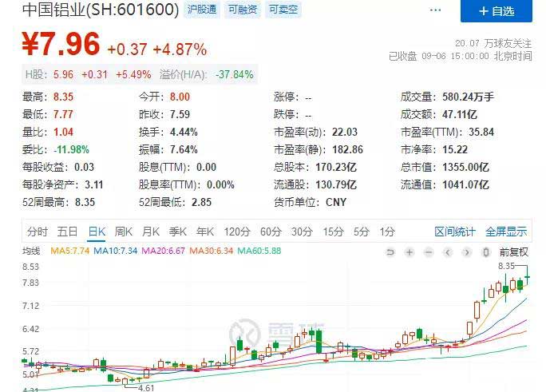Viewport: 546px width, 392px height.
Task: Select the 日K chart tab
Action: [x=97, y=232]
